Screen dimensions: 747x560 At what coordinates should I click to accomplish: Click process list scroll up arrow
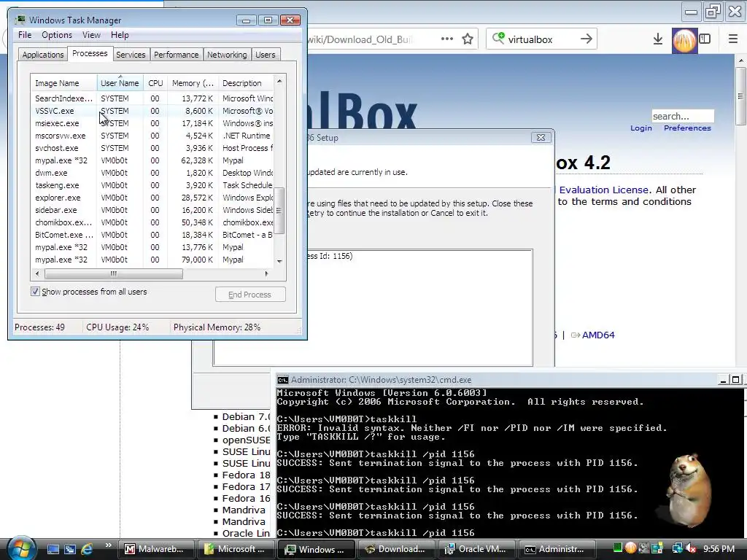[279, 81]
